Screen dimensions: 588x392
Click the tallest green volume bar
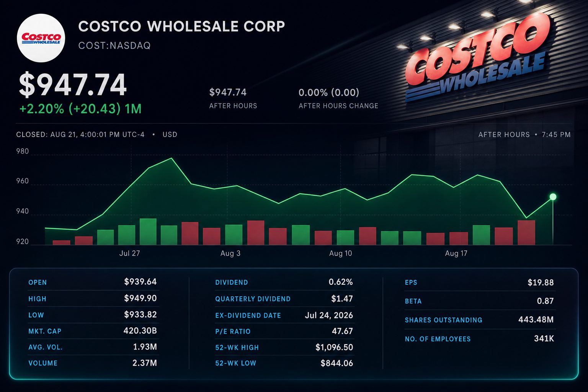[x=148, y=232]
